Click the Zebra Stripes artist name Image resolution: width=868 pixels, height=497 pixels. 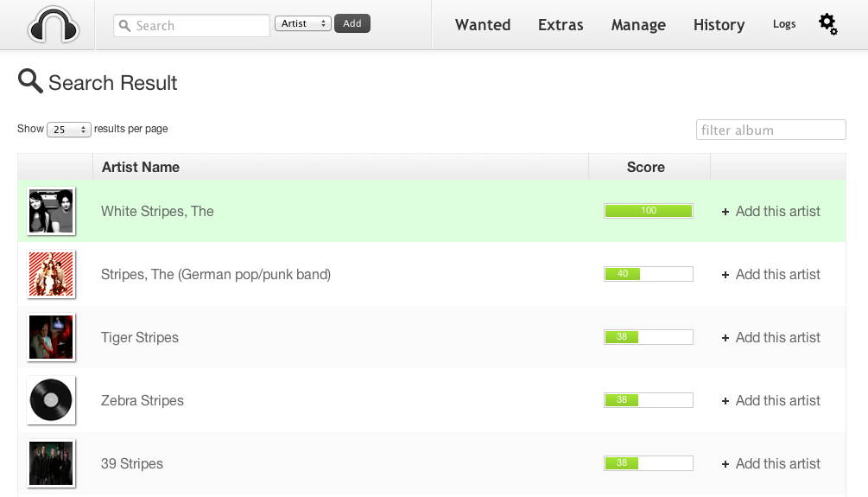[x=143, y=400]
